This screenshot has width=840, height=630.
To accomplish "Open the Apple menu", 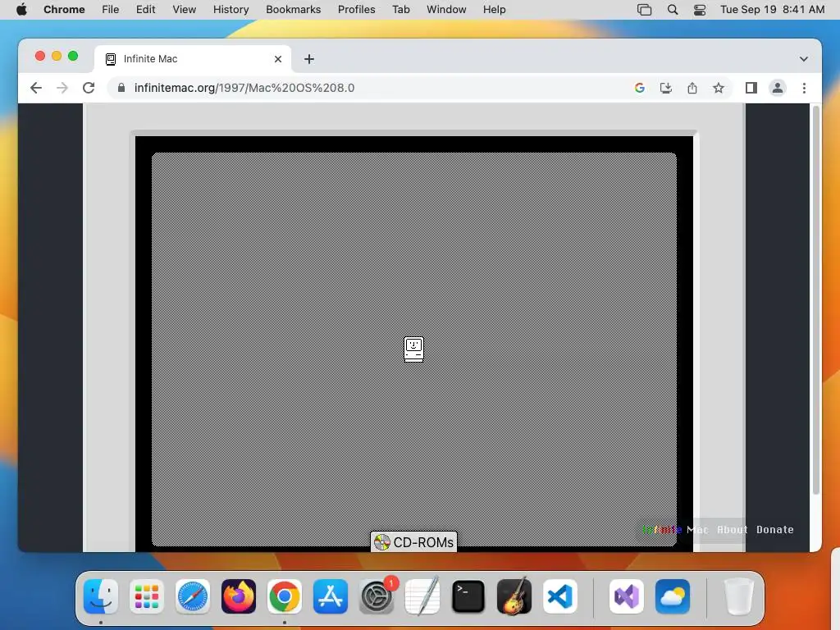I will (21, 10).
